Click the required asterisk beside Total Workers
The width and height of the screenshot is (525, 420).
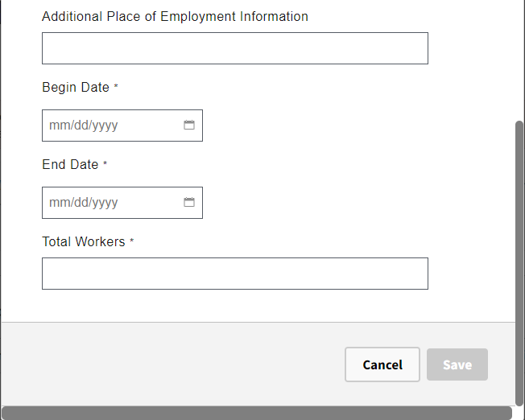pos(132,241)
